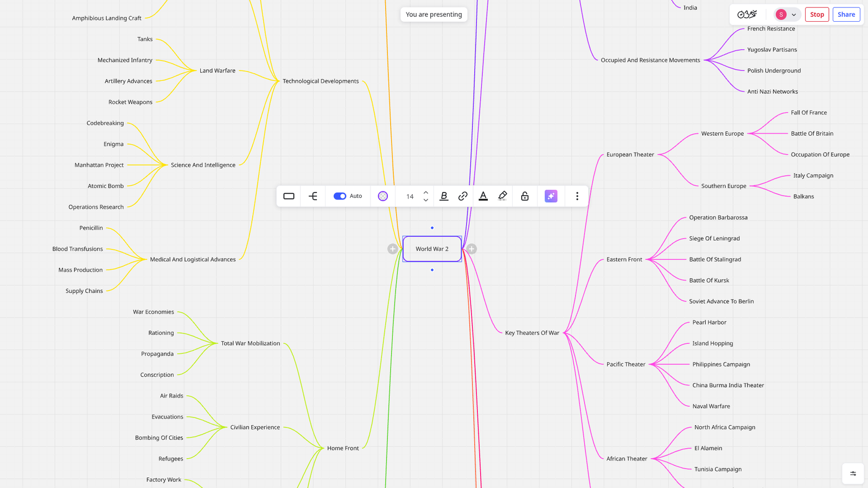Select the Penicillin node
Viewport: 868px width, 488px height.
(91, 228)
